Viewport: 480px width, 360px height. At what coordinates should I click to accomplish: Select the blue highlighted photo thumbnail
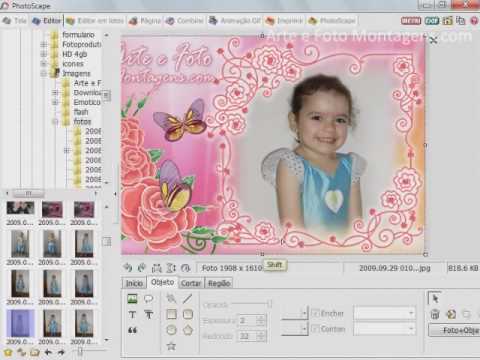[20, 323]
